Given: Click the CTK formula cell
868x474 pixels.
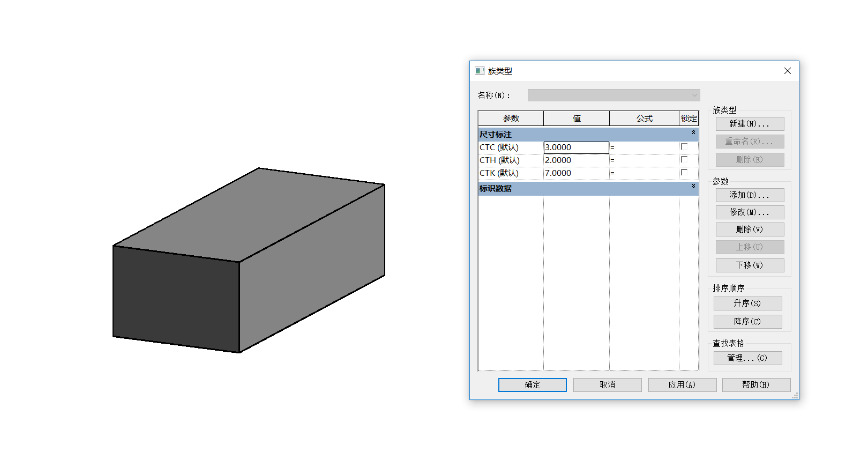Looking at the screenshot, I should pos(644,173).
